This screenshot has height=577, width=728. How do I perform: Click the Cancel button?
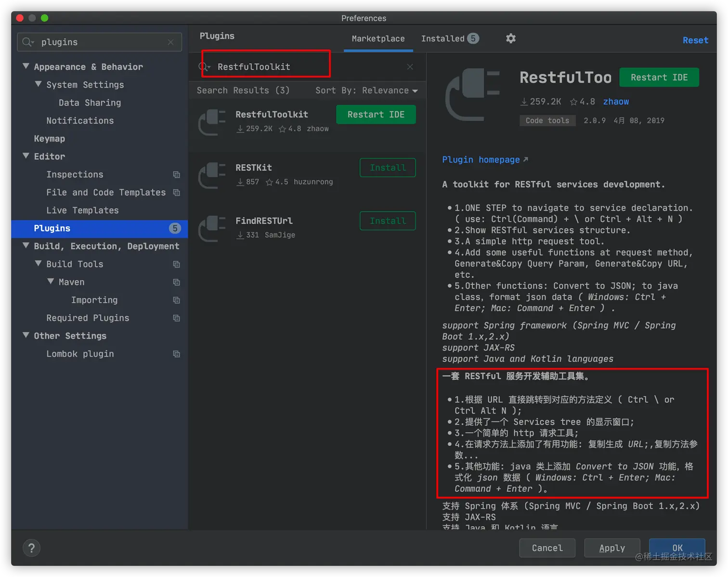tap(547, 548)
